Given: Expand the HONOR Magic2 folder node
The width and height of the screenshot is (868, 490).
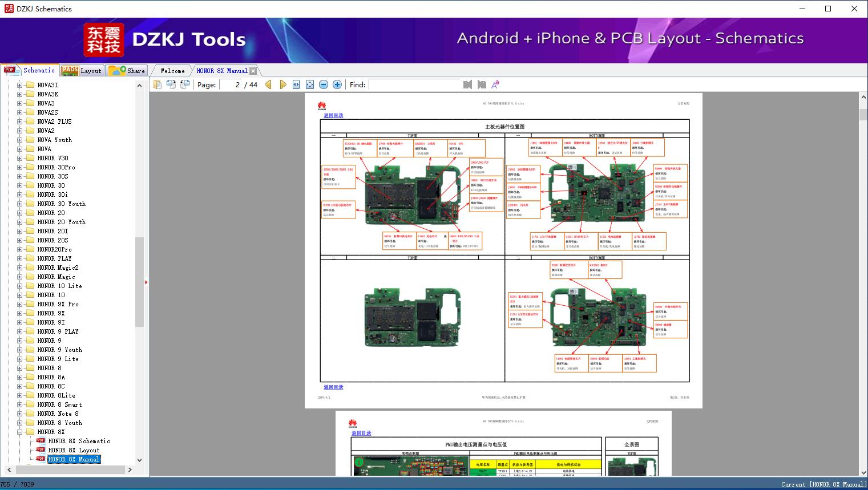Looking at the screenshot, I should (x=20, y=268).
